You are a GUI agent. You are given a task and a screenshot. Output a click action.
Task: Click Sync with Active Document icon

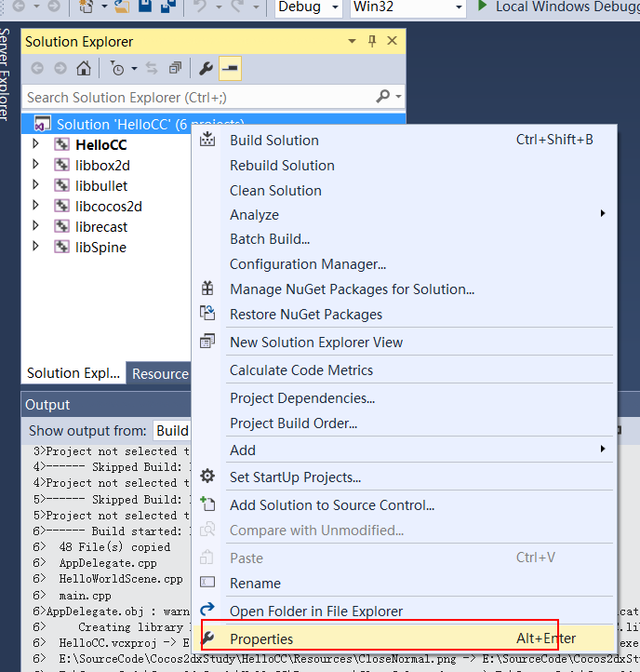pos(152,68)
